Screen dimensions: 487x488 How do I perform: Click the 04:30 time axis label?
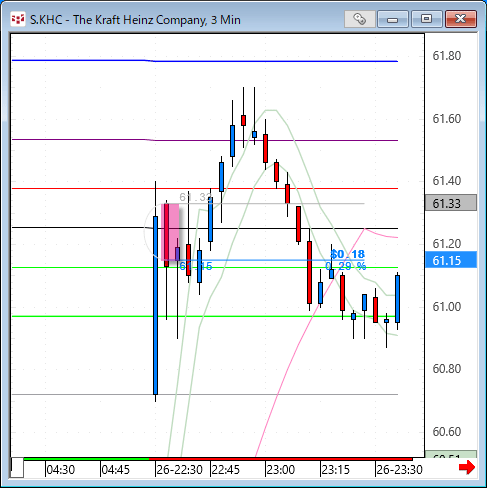tap(61, 470)
